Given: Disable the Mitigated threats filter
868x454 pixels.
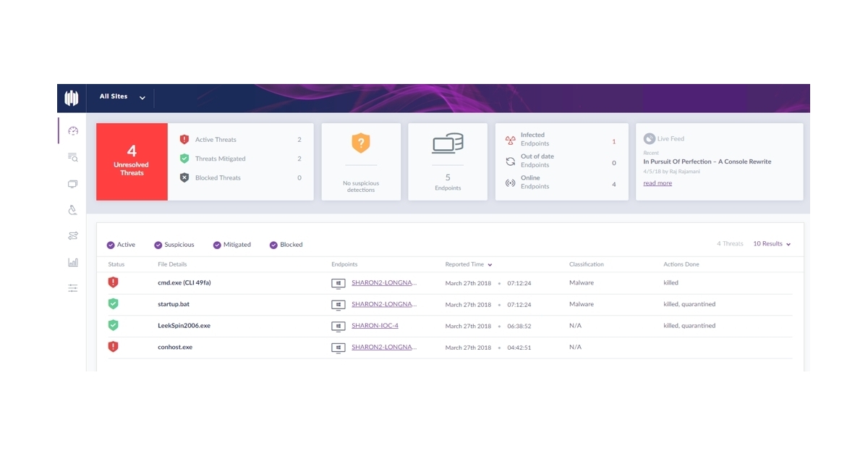Looking at the screenshot, I should click(216, 245).
